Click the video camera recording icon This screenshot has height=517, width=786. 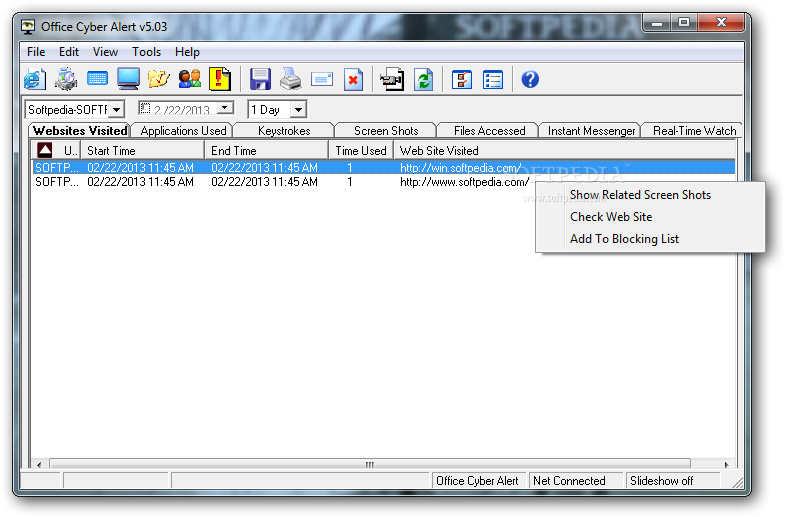[392, 79]
